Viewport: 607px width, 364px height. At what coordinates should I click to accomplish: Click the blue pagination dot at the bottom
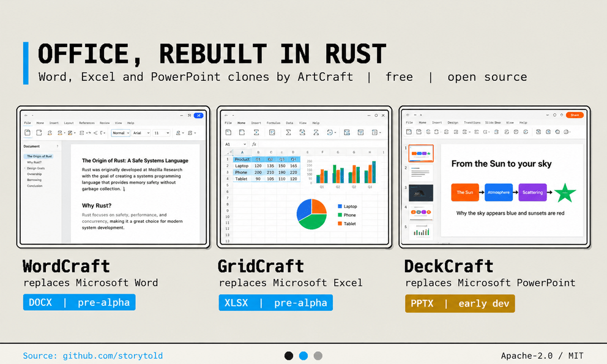pos(303,356)
